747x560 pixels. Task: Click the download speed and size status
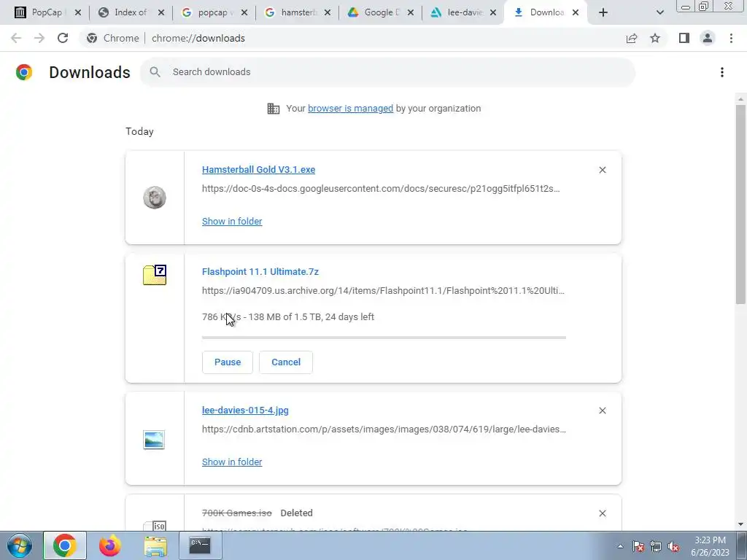(287, 317)
